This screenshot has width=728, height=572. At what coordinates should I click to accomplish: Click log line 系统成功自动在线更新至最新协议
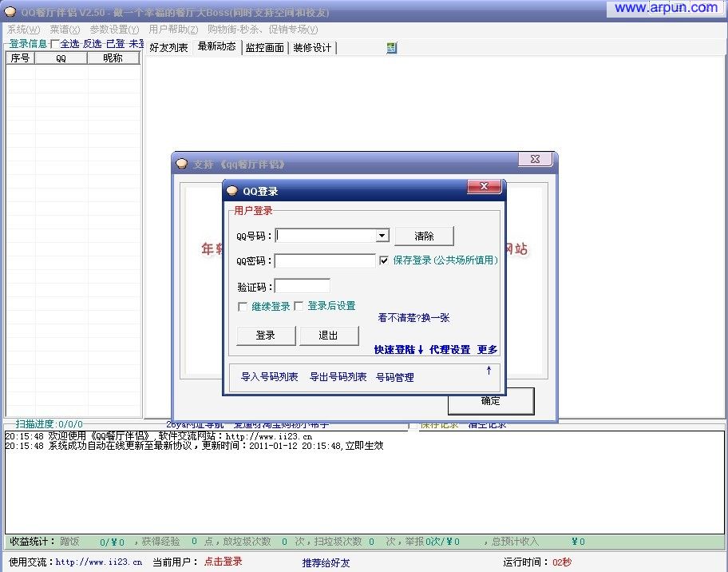pyautogui.click(x=194, y=446)
